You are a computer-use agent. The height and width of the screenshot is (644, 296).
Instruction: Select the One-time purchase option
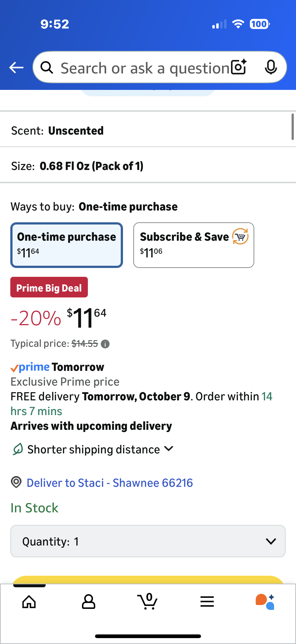click(67, 245)
